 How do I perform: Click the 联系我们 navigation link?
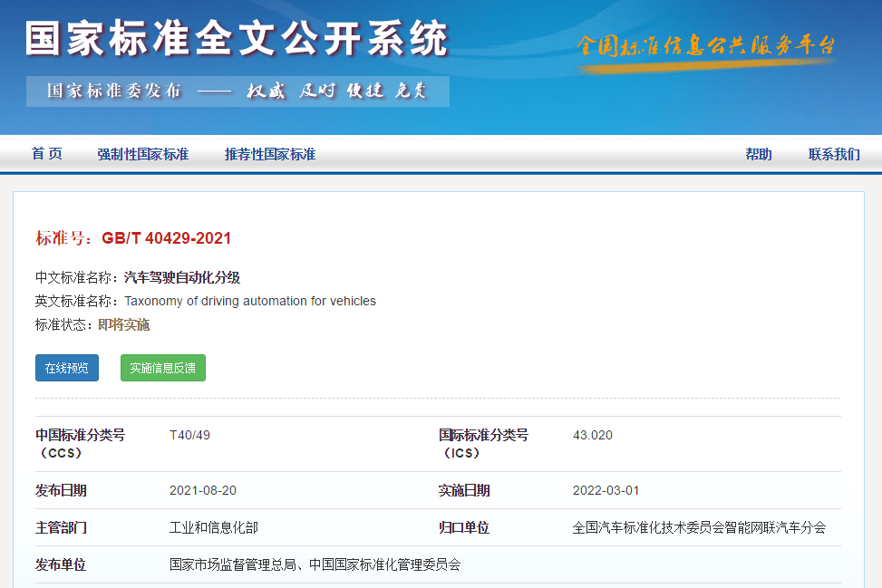click(x=834, y=154)
